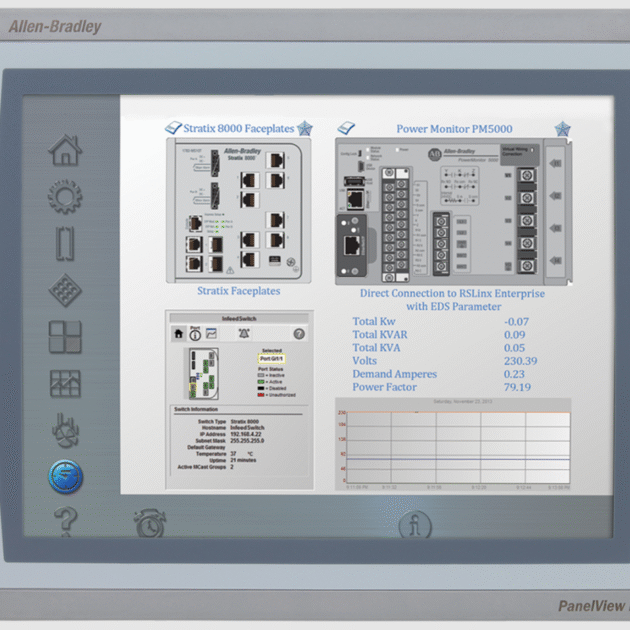Image resolution: width=630 pixels, height=630 pixels.
Task: Click the star icon right of Power Monitor PM5000
Action: pyautogui.click(x=563, y=129)
